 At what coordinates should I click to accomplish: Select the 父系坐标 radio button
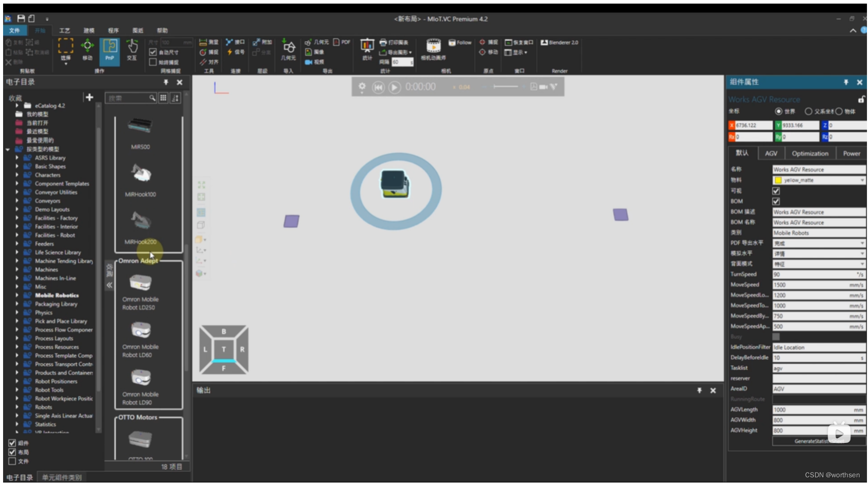click(808, 111)
